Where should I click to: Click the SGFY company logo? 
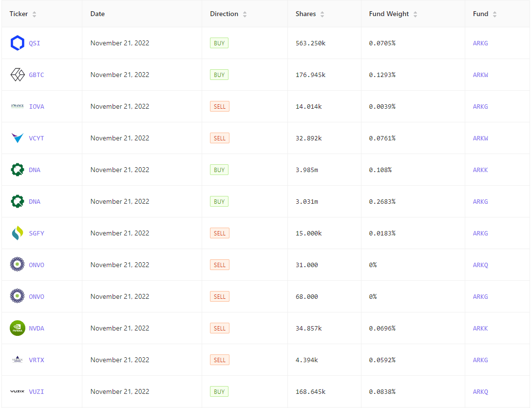click(x=18, y=233)
